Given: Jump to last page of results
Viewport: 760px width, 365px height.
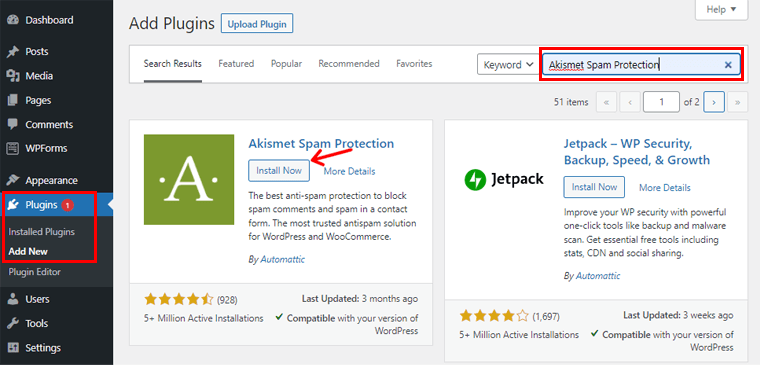Looking at the screenshot, I should tap(738, 102).
